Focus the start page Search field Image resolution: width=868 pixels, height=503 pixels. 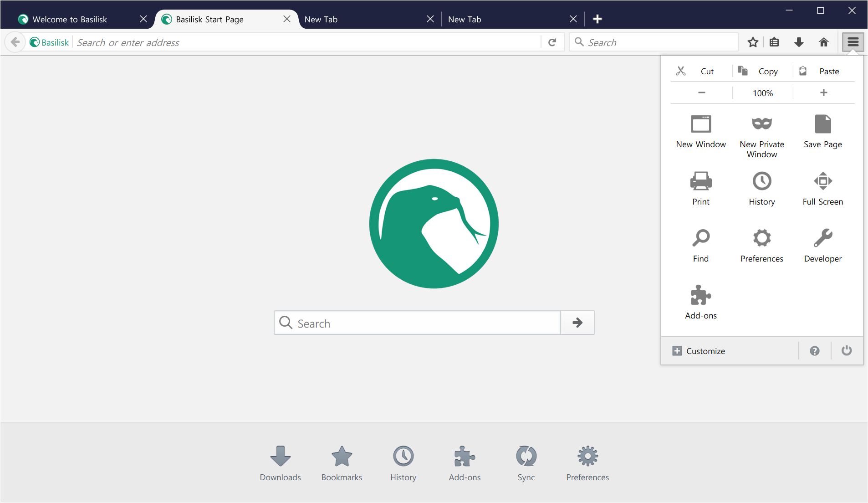[x=417, y=323]
